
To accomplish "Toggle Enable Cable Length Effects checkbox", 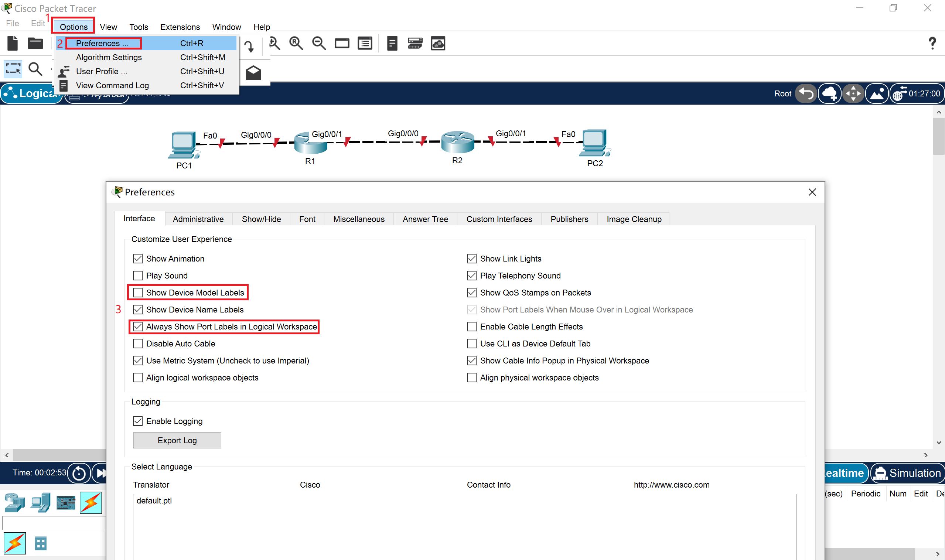I will point(471,327).
